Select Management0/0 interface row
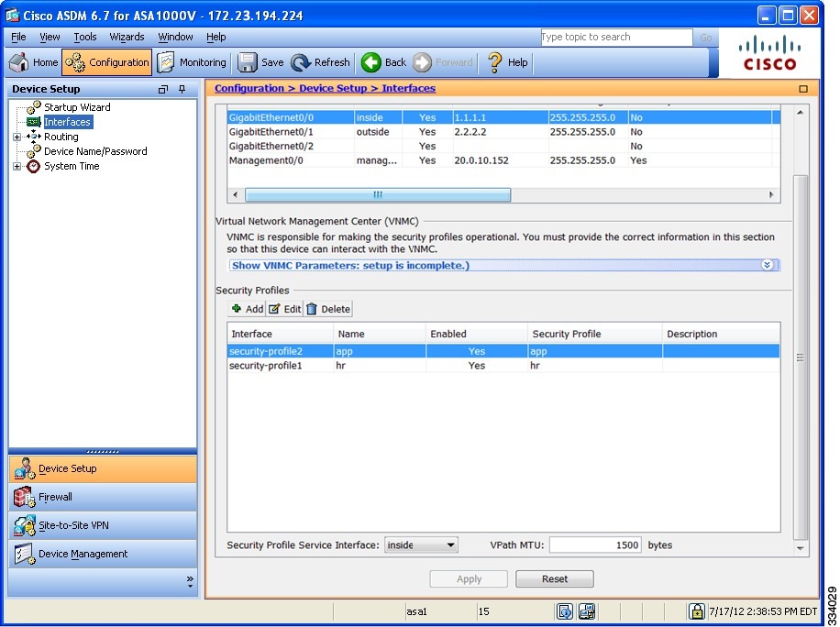This screenshot has width=840, height=627. pyautogui.click(x=503, y=160)
